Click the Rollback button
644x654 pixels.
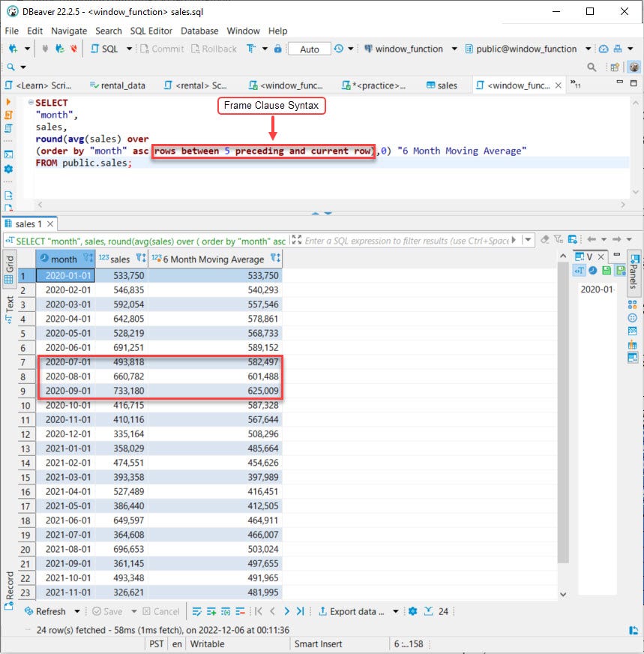214,49
